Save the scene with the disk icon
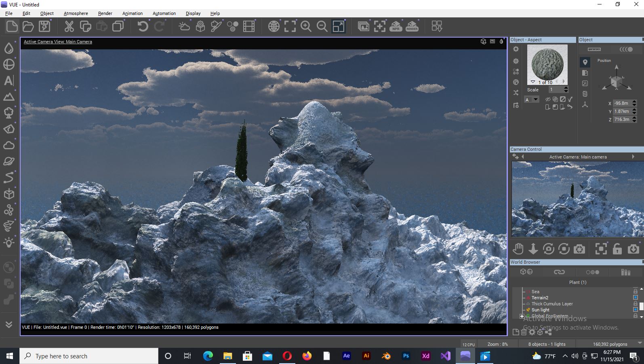This screenshot has width=644, height=364. (44, 27)
